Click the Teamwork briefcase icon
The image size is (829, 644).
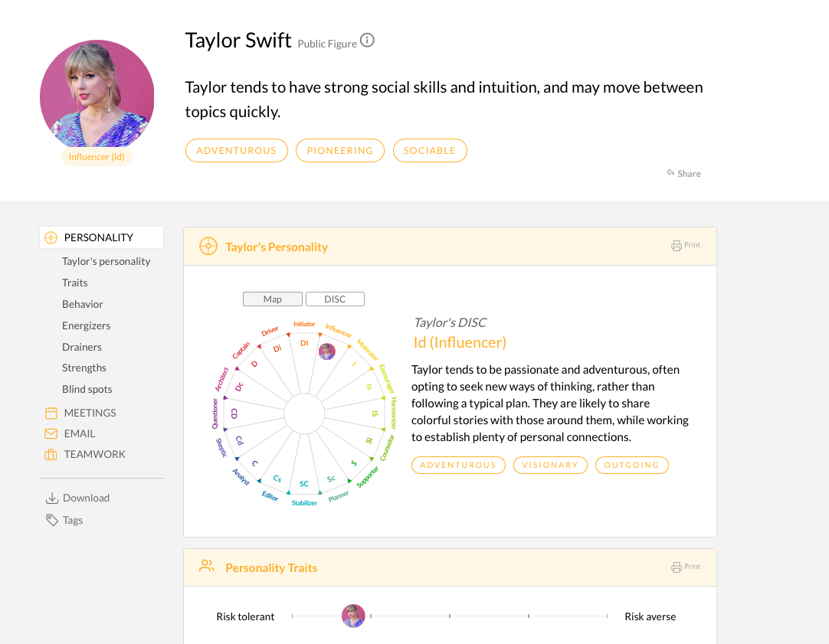click(x=51, y=455)
